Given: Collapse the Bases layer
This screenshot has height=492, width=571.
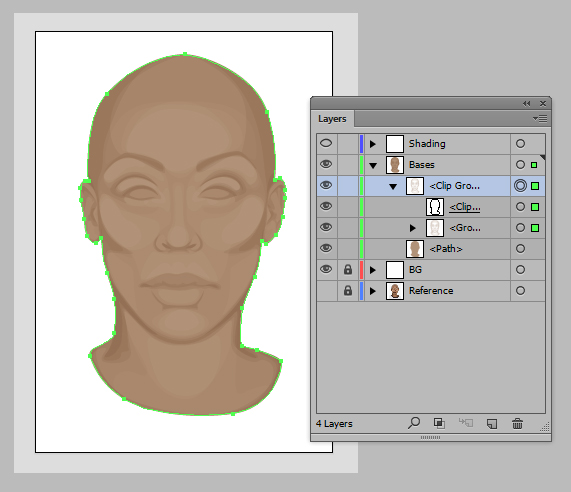Looking at the screenshot, I should tap(373, 165).
